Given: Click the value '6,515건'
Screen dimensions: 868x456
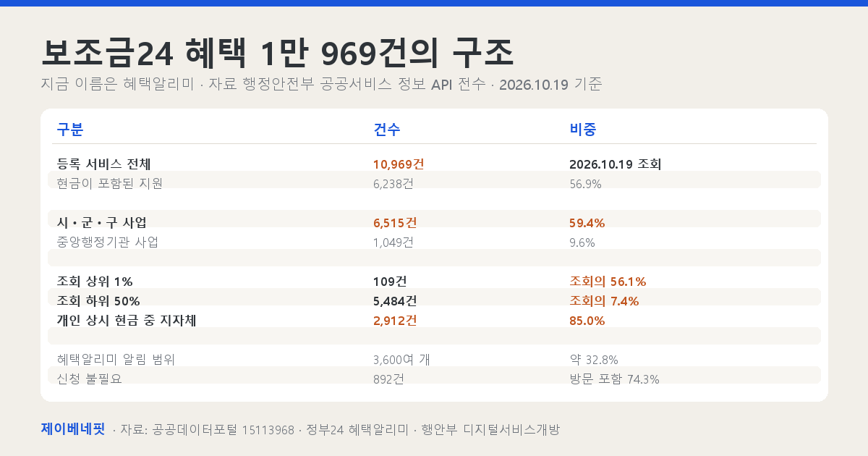Looking at the screenshot, I should pos(395,223).
